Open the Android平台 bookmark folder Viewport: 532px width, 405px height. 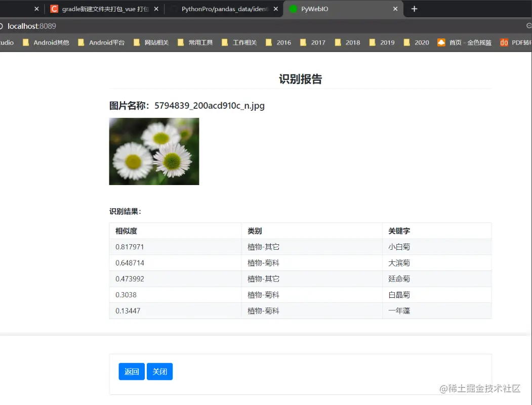pos(101,42)
